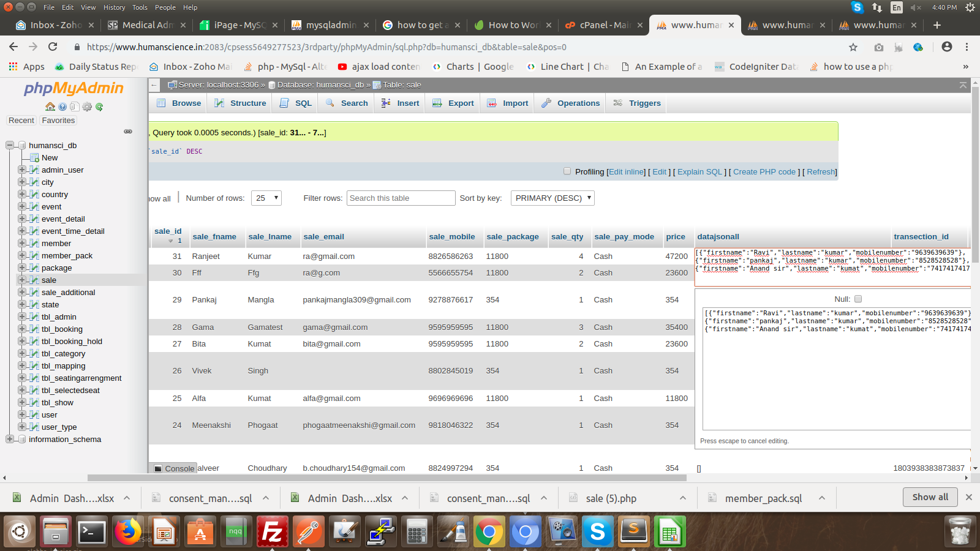Sort by sale_email column header
This screenshot has height=551, width=980.
(323, 237)
